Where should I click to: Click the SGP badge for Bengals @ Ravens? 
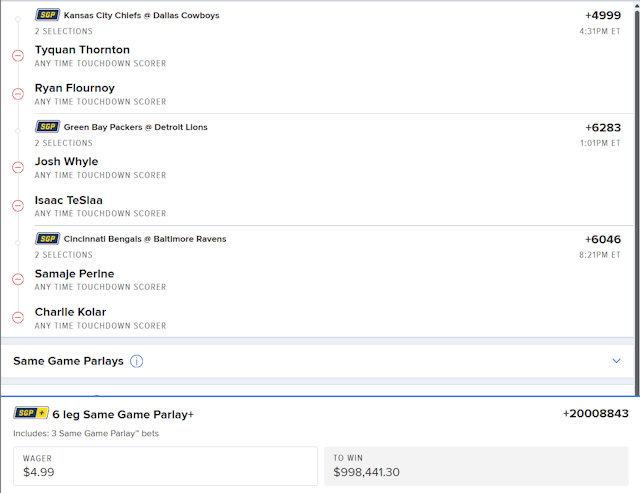point(47,239)
